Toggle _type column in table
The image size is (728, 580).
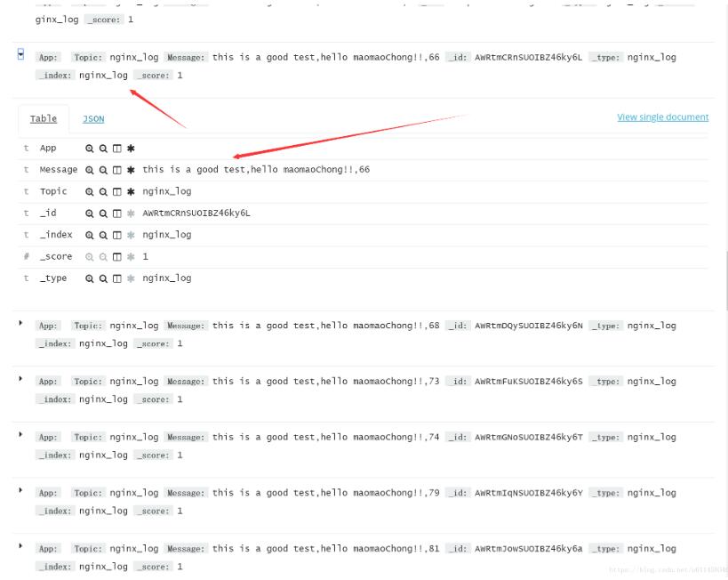[116, 278]
